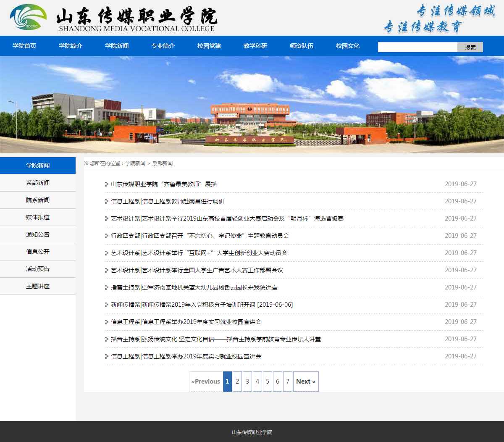
Task: Jump to page 7 in pagination
Action: point(288,381)
